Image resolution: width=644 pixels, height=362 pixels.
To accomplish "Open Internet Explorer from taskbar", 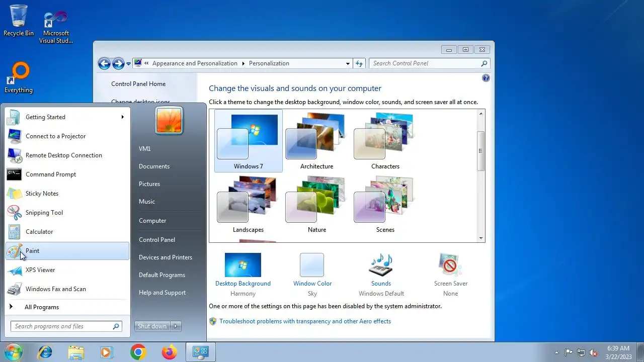I will (45, 352).
